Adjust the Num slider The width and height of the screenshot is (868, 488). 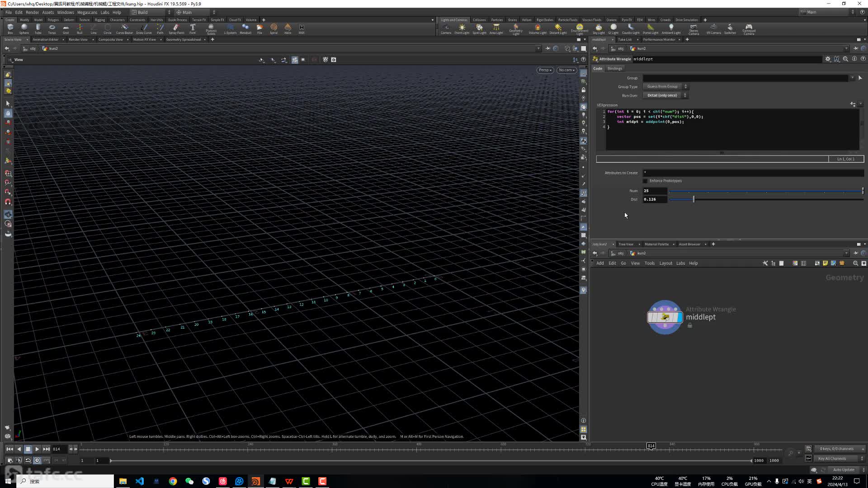point(766,191)
